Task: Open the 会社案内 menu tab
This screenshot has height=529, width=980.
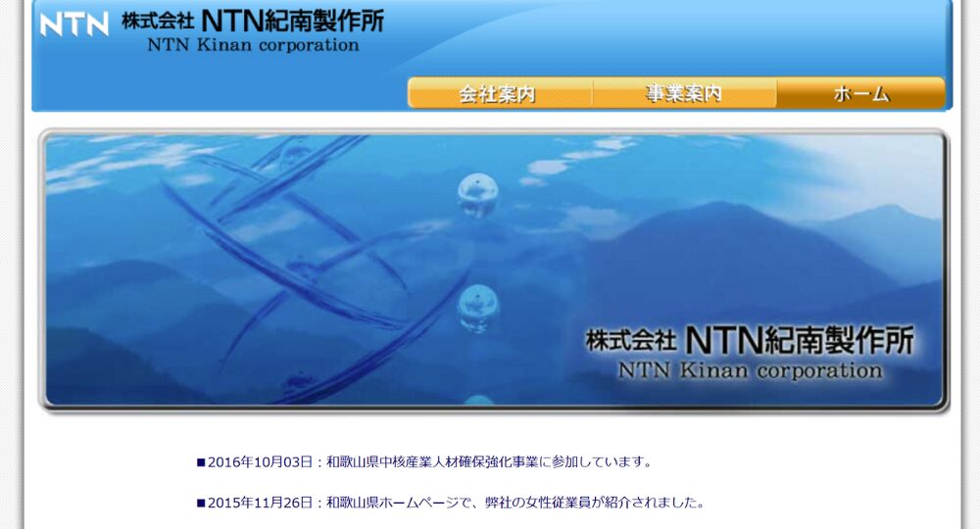Action: 499,93
